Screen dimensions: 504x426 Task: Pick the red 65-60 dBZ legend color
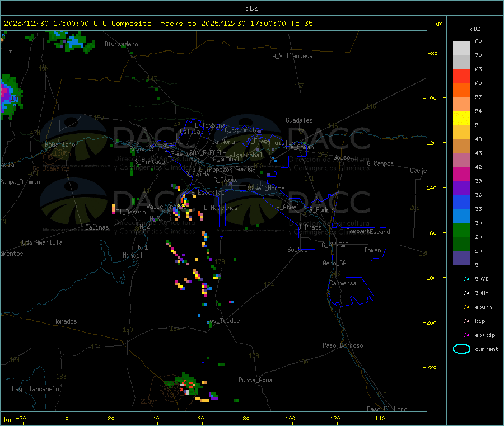tap(461, 76)
